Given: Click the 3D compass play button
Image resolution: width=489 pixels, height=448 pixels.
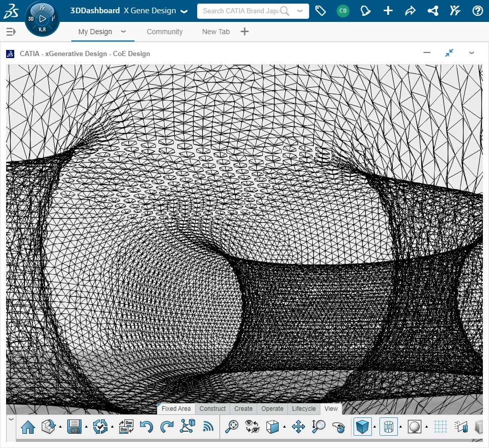Looking at the screenshot, I should coord(42,19).
